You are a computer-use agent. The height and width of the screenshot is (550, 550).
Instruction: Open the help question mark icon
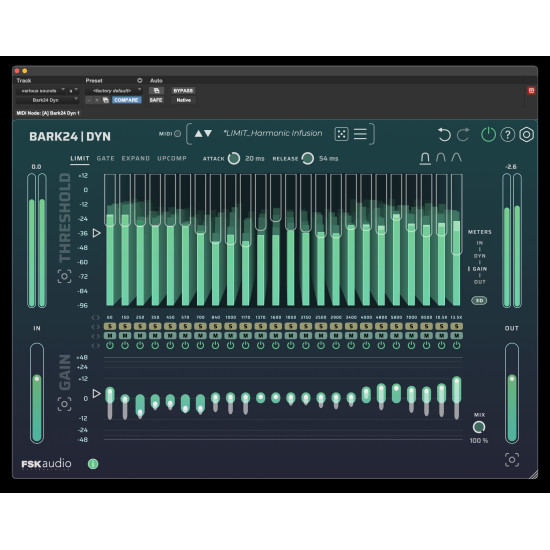click(x=507, y=135)
